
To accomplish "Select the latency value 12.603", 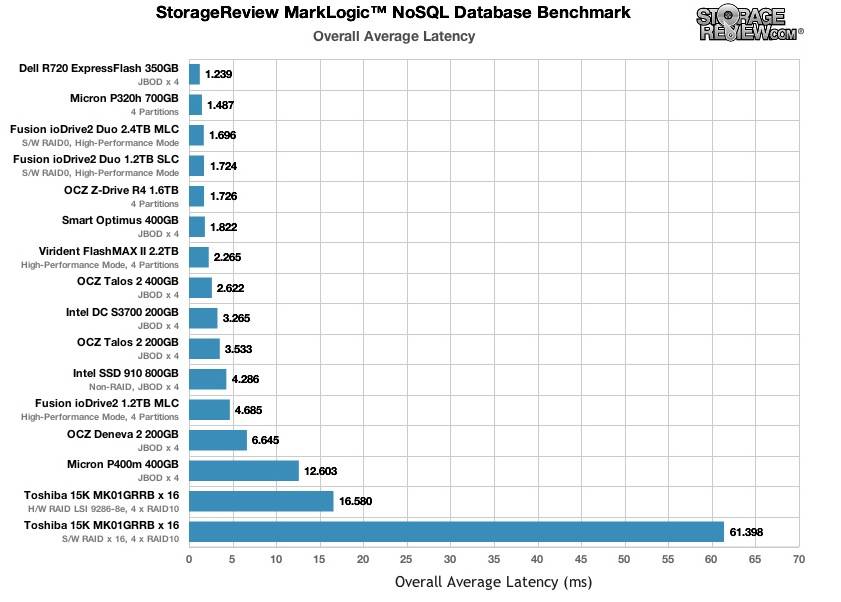I will pyautogui.click(x=321, y=471).
